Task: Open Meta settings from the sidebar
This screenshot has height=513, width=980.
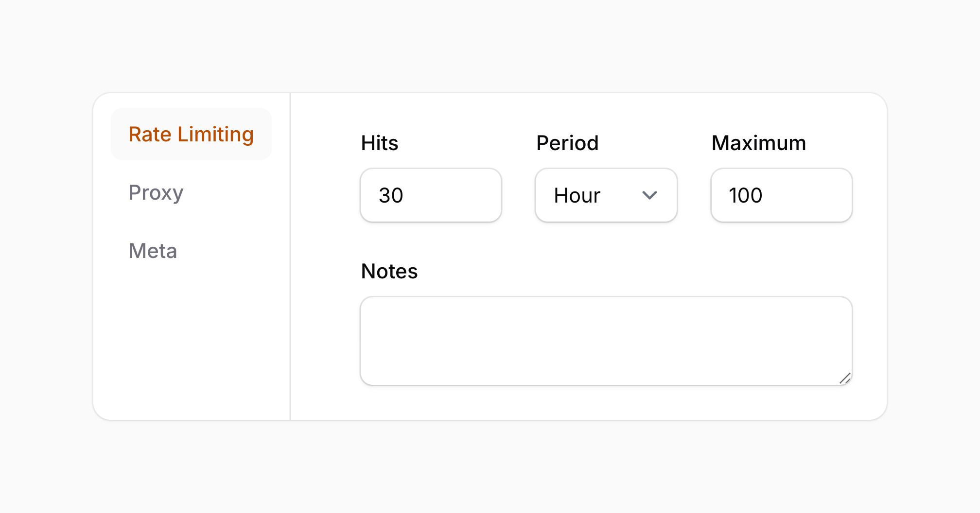Action: tap(153, 251)
